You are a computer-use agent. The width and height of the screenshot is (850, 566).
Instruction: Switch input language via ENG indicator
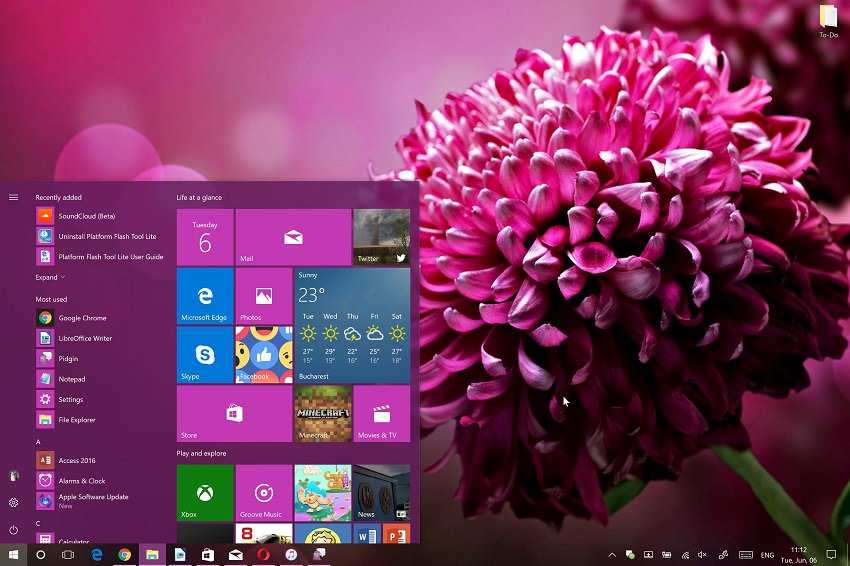click(x=768, y=554)
